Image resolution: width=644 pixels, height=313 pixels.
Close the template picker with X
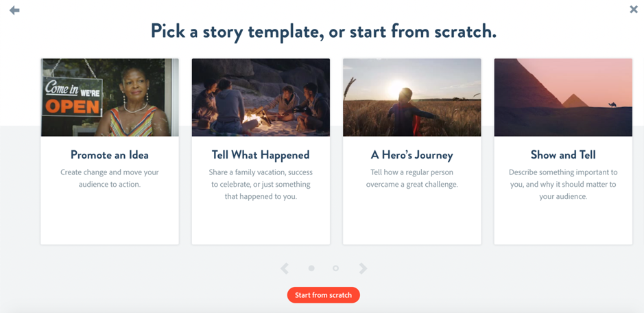coord(634,9)
